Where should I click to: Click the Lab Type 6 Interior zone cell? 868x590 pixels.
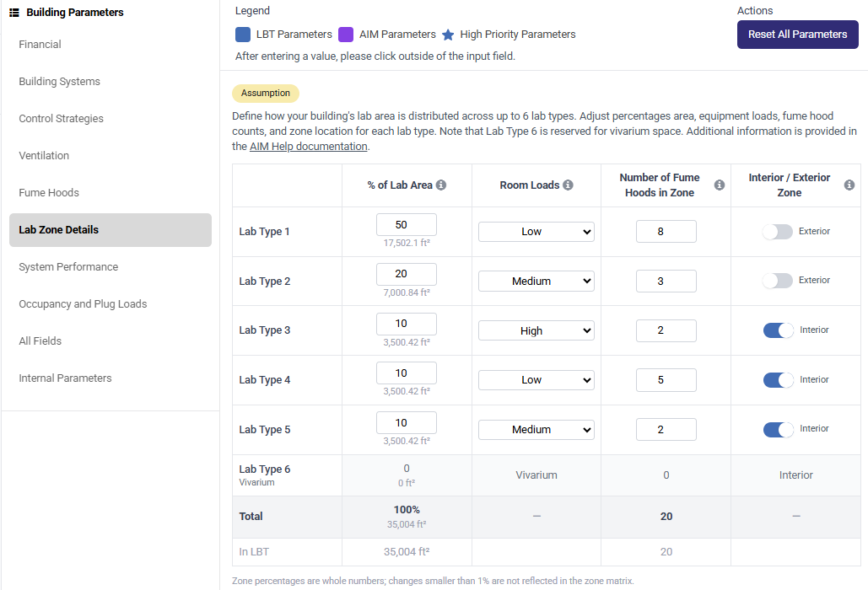point(795,475)
